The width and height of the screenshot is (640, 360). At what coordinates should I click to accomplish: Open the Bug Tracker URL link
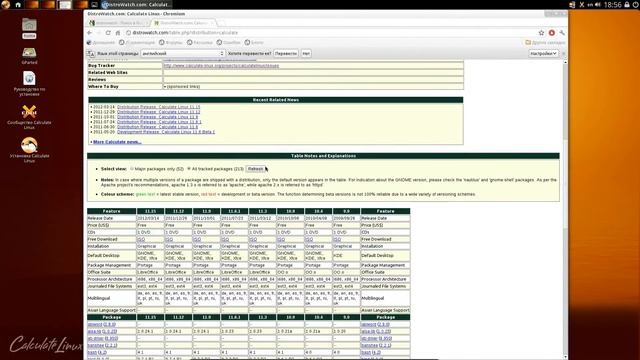(x=221, y=66)
